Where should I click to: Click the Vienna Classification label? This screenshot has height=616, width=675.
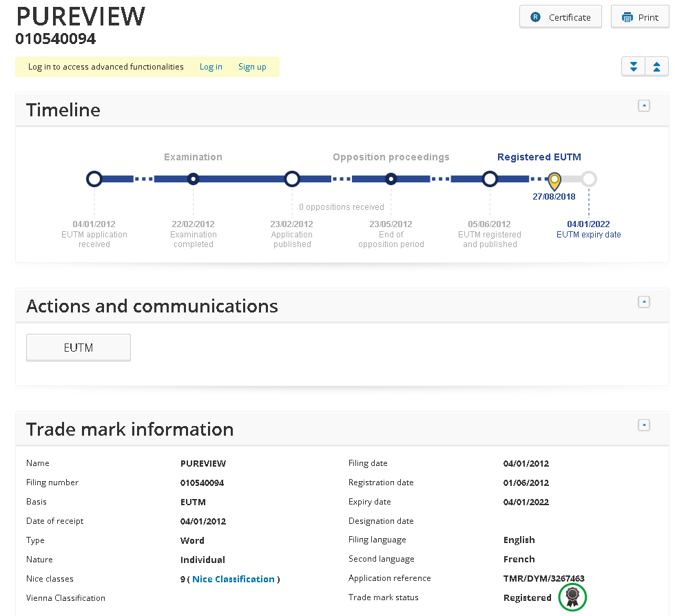coord(65,598)
